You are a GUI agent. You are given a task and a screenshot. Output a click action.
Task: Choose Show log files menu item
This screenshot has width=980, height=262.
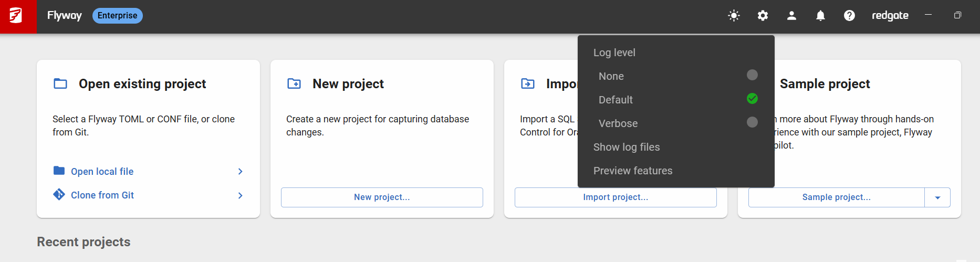pyautogui.click(x=627, y=147)
